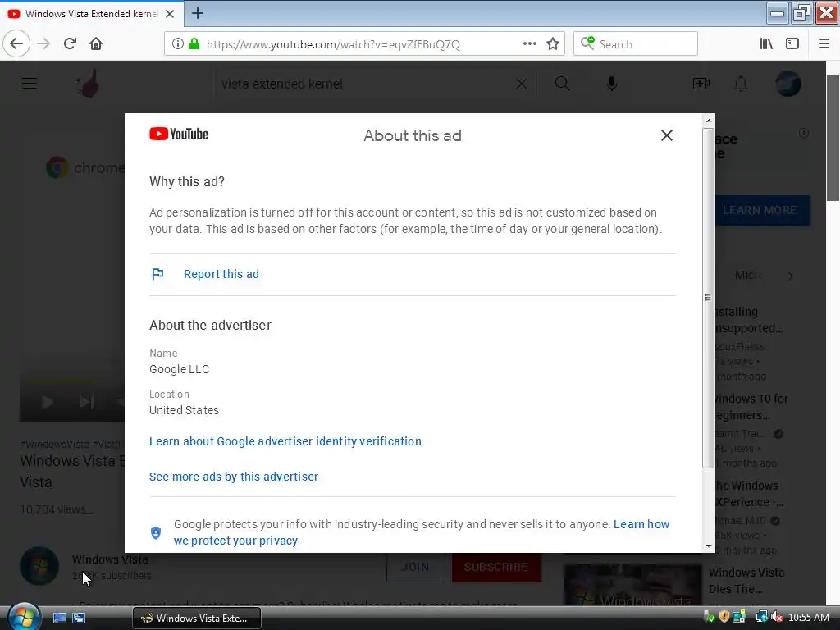Click the SUBSCRIBE button

pyautogui.click(x=496, y=567)
